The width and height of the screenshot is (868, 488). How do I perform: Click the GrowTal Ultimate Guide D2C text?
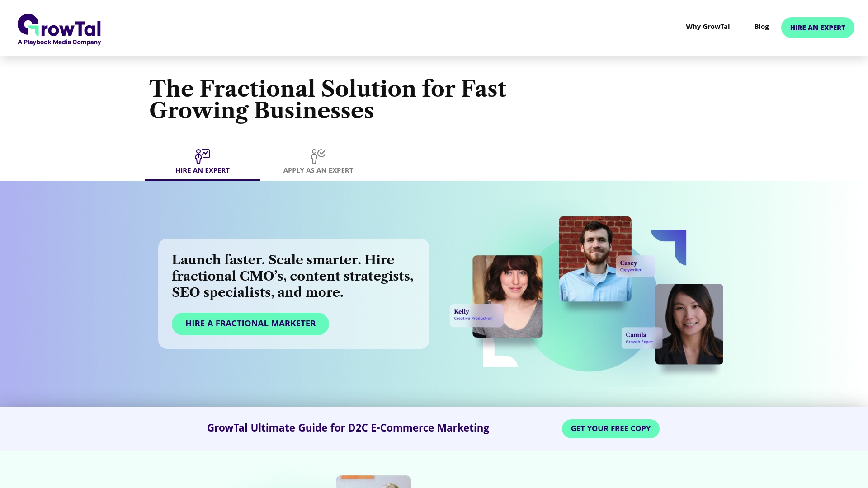click(348, 428)
